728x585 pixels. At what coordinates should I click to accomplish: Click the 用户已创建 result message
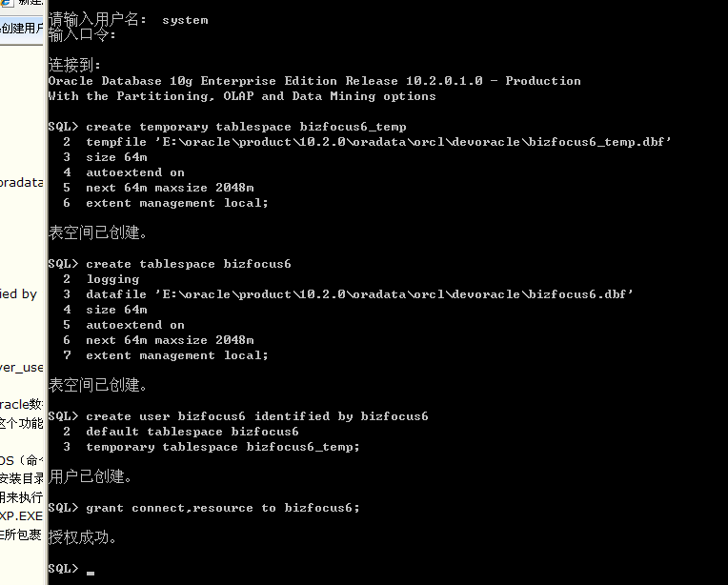[91, 476]
